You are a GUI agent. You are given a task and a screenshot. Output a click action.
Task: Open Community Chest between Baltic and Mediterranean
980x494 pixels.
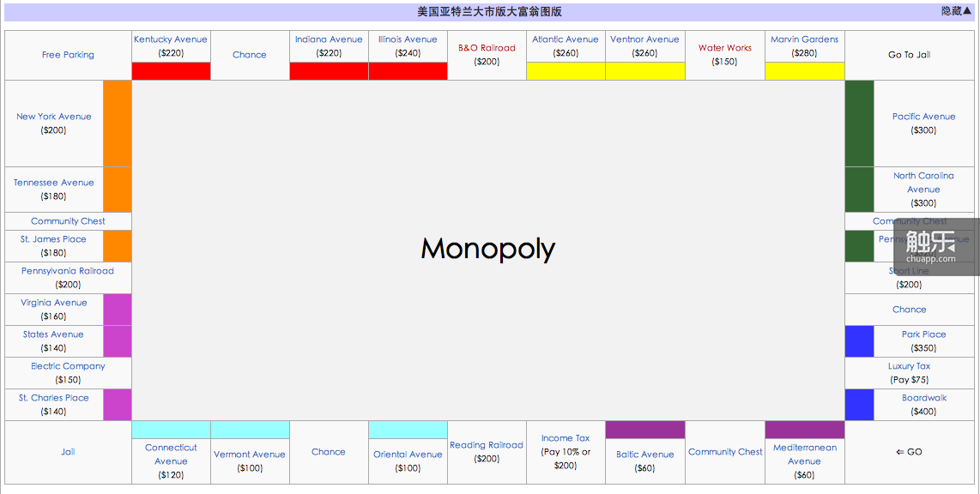click(725, 452)
